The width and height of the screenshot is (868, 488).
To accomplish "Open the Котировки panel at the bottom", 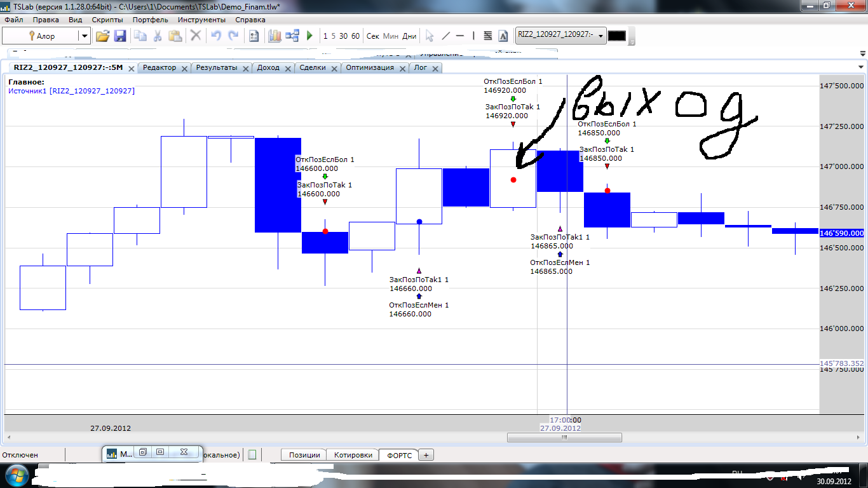I will [x=353, y=455].
